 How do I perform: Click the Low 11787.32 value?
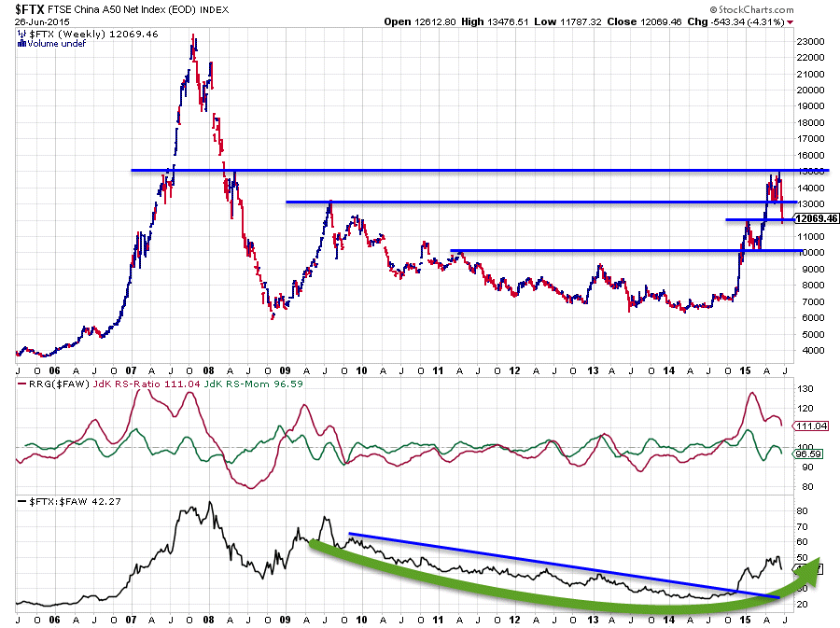567,22
